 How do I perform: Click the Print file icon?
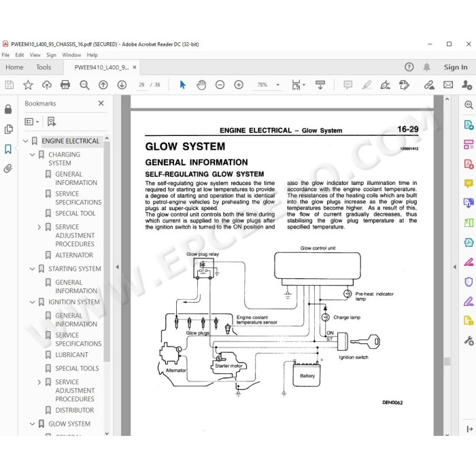click(x=65, y=85)
